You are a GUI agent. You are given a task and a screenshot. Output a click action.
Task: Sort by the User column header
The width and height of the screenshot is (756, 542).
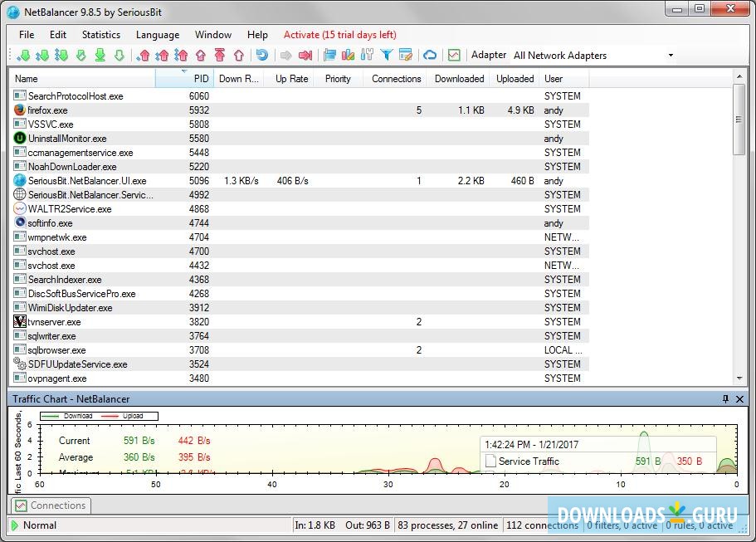tap(564, 79)
